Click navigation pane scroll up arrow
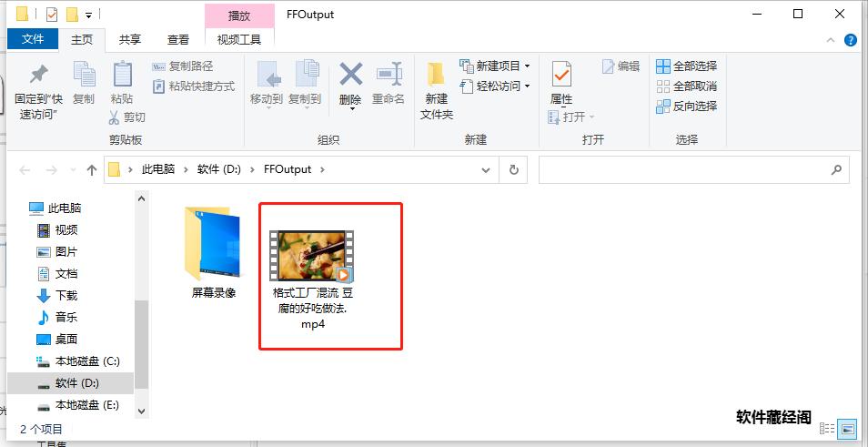868x447 pixels. (x=141, y=198)
